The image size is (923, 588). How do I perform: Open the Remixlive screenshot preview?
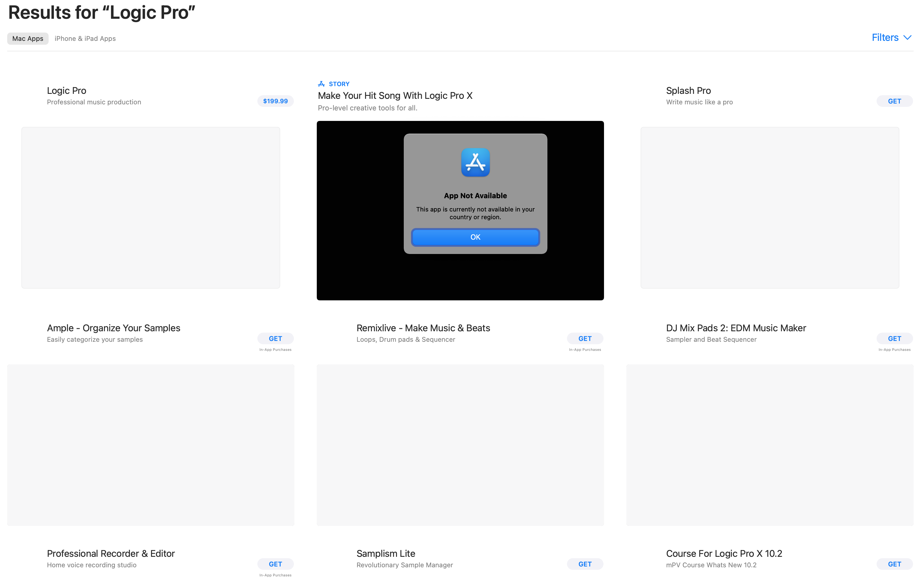460,445
